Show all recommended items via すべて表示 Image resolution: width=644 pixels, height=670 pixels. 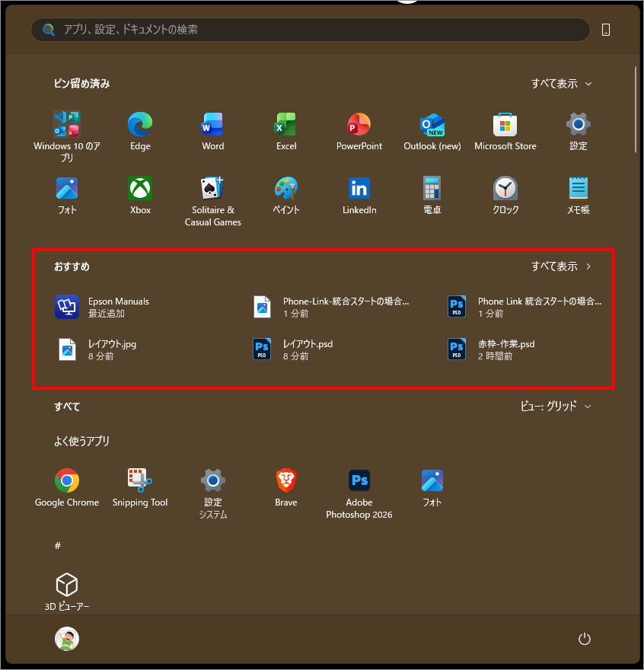[561, 266]
